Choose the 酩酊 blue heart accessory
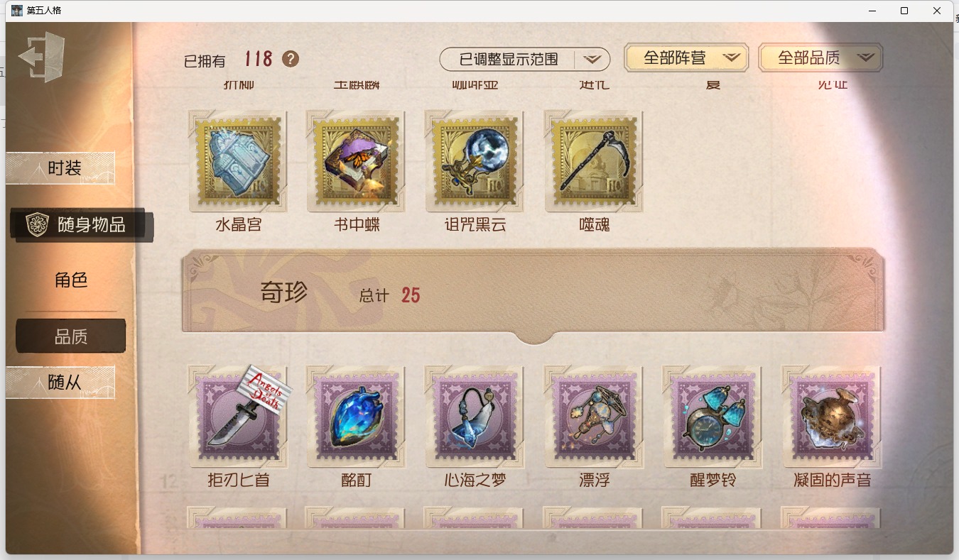 (x=357, y=417)
